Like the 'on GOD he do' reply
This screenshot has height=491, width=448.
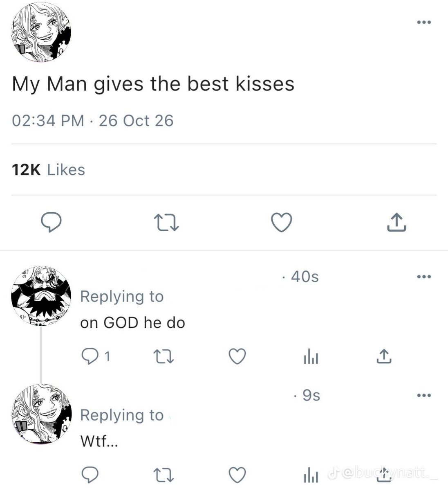[237, 357]
